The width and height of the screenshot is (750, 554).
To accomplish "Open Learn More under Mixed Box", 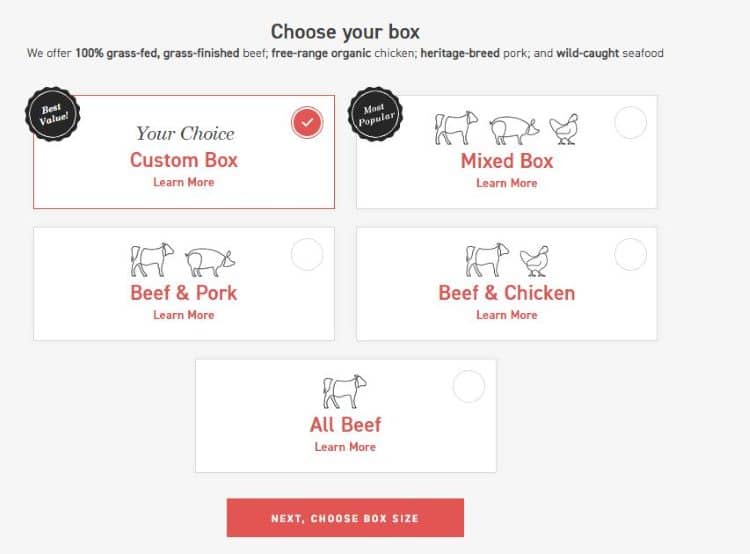I will tap(507, 183).
